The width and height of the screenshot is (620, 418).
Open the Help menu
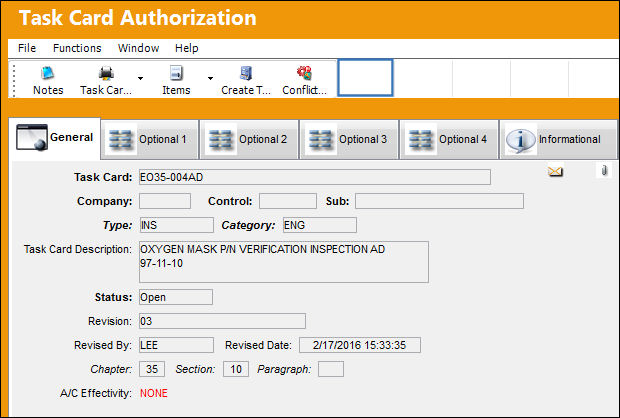click(x=187, y=48)
